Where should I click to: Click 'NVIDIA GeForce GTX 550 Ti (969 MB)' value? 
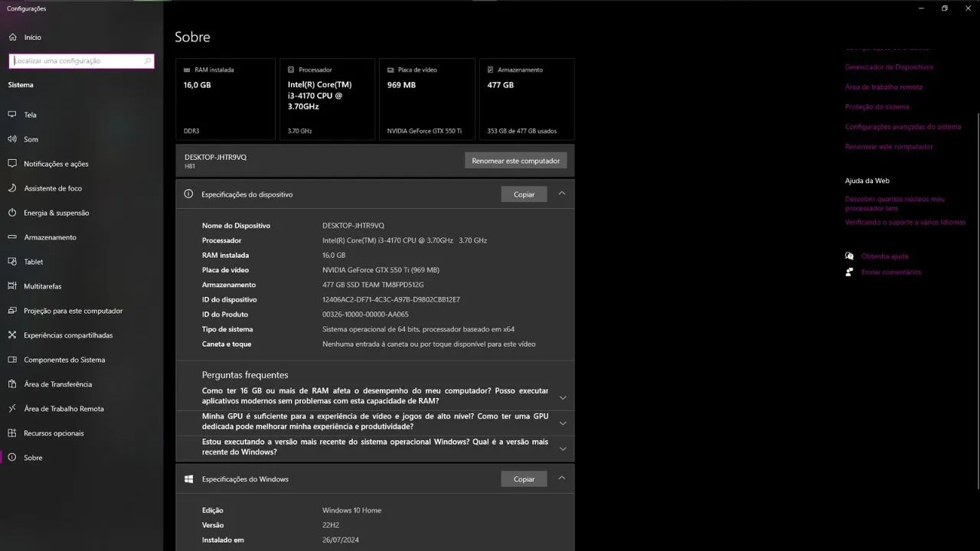[x=381, y=270]
